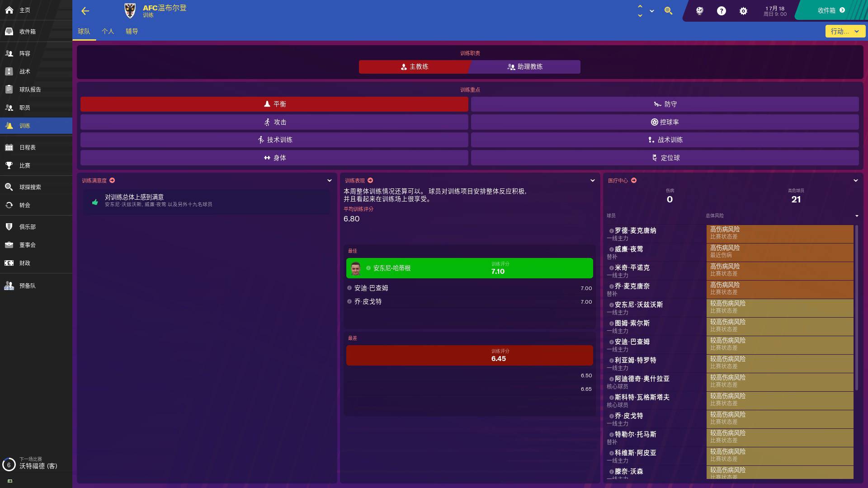The width and height of the screenshot is (868, 488).
Task: Open 战术 tactics in sidebar
Action: (36, 71)
